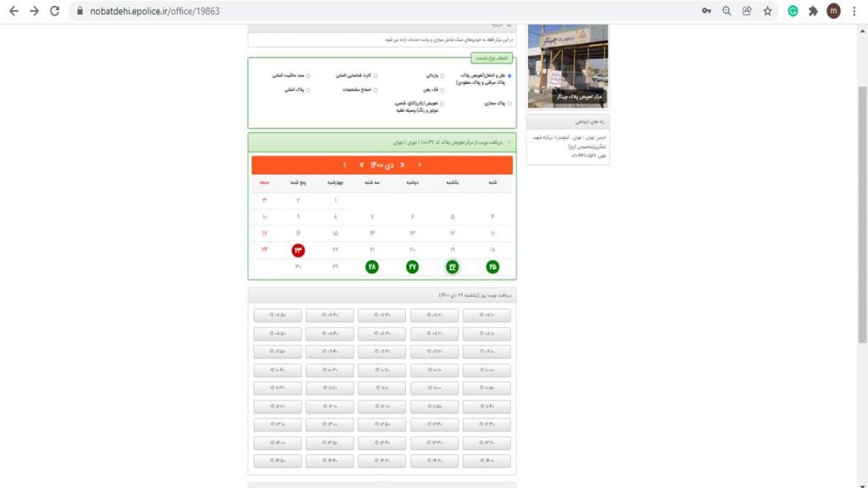Viewport: 868px width, 488px height.
Task: Click the share page icon in address bar
Action: (x=747, y=11)
